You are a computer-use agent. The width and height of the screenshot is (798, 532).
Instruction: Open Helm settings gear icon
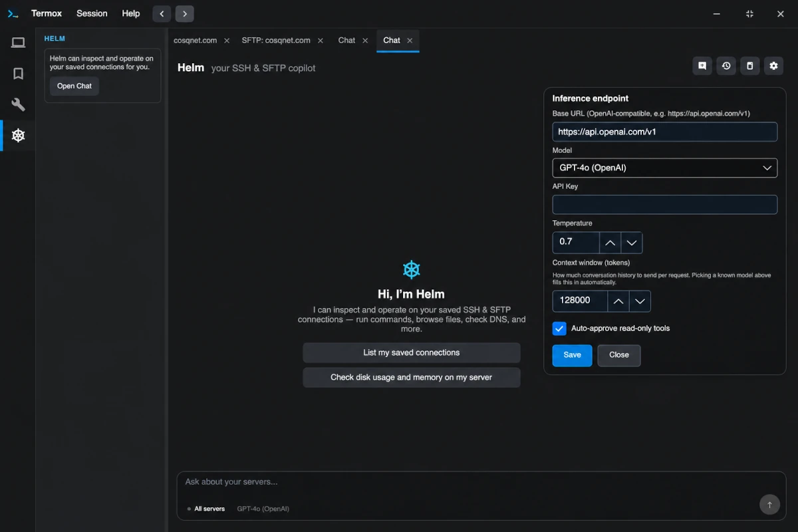coord(773,66)
